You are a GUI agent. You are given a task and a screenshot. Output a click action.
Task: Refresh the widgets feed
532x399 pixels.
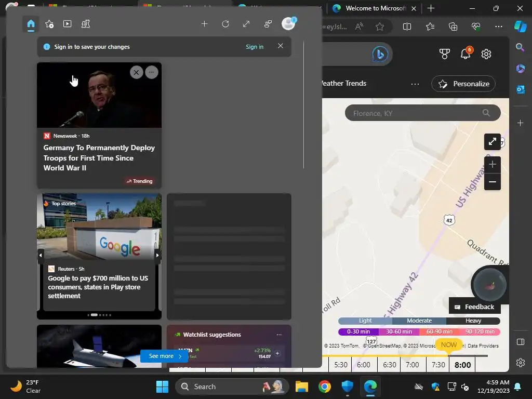coord(225,24)
